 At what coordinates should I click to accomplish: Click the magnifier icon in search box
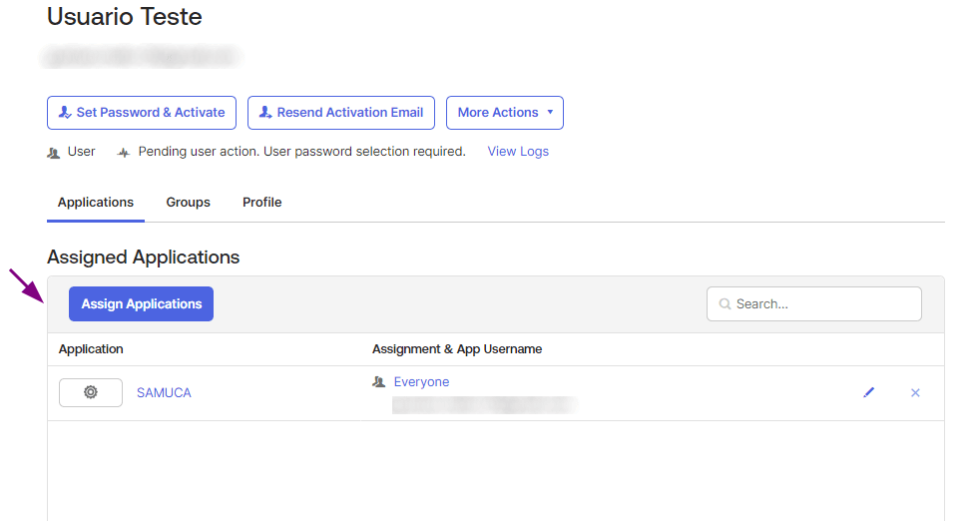click(x=725, y=304)
